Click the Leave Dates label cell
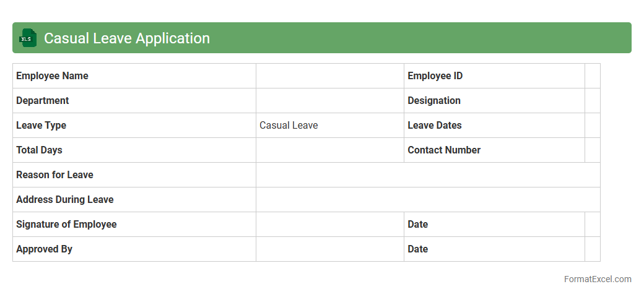 click(x=494, y=126)
